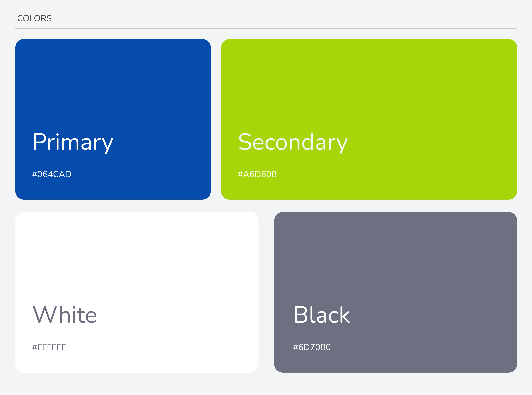Click the White heading text
Image resolution: width=532 pixels, height=395 pixels.
pyautogui.click(x=65, y=314)
